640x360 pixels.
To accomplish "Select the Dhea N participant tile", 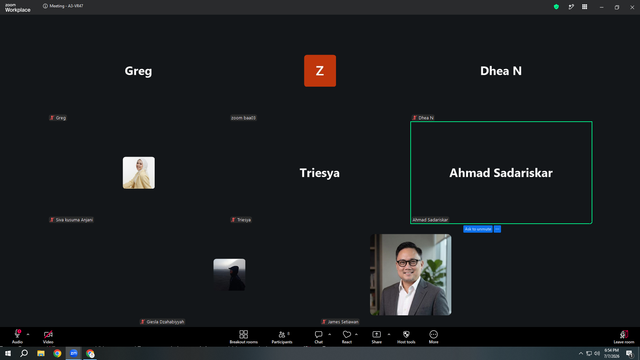I will click(x=501, y=71).
